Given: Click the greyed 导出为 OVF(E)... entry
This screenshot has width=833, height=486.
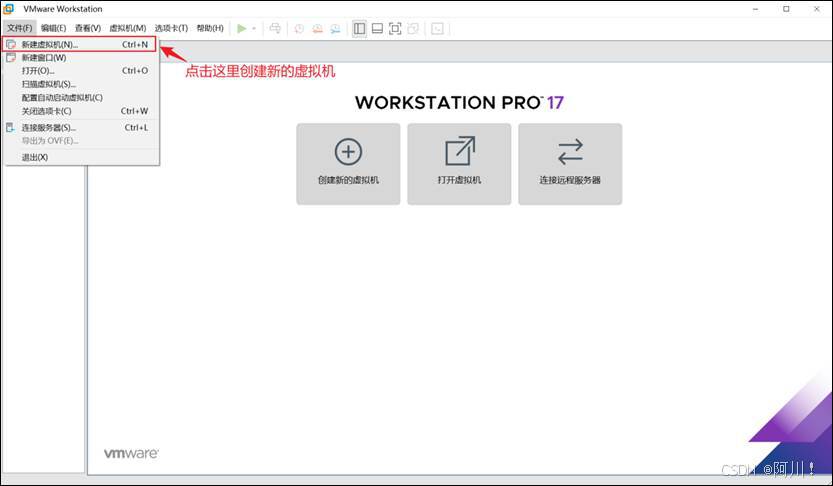Looking at the screenshot, I should (x=80, y=141).
